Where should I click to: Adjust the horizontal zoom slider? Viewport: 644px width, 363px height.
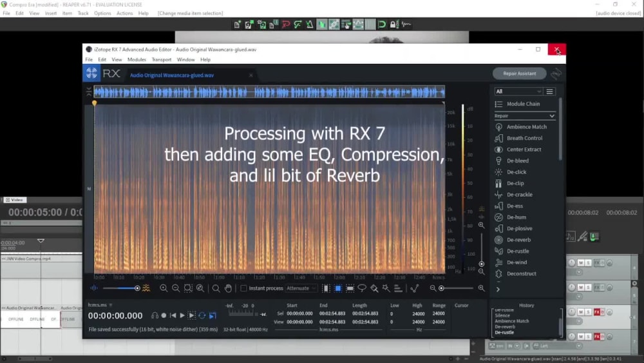pos(457,288)
